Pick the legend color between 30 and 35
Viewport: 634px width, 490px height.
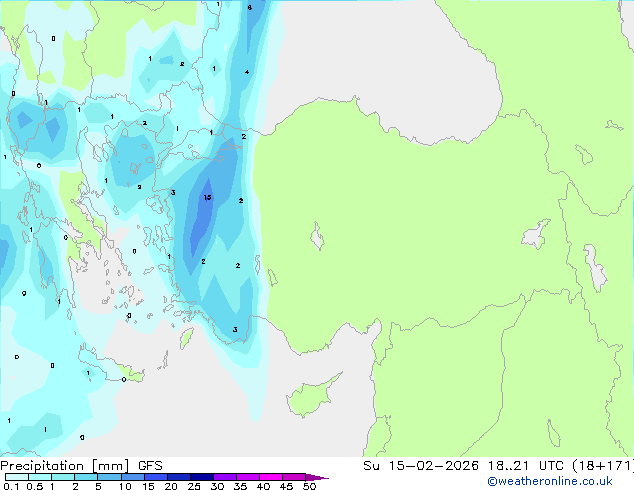point(224,477)
